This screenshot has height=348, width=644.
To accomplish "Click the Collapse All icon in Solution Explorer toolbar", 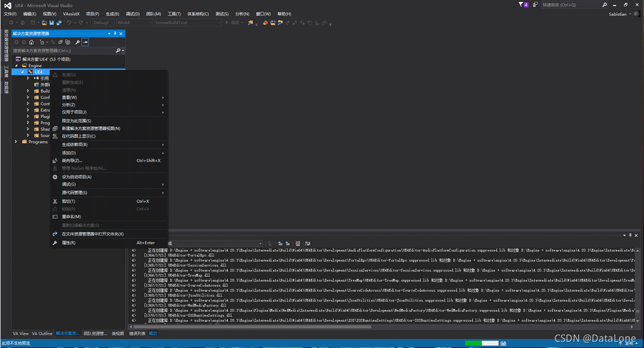I will (60, 42).
